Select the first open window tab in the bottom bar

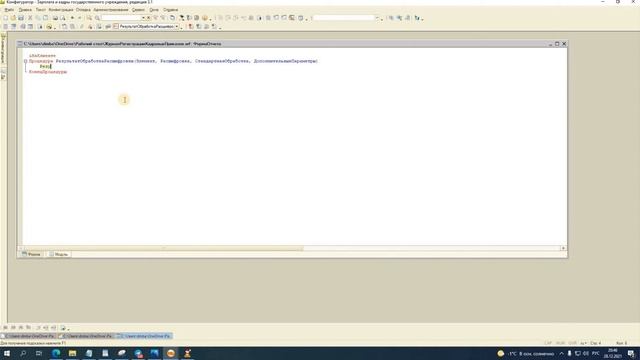click(29, 336)
